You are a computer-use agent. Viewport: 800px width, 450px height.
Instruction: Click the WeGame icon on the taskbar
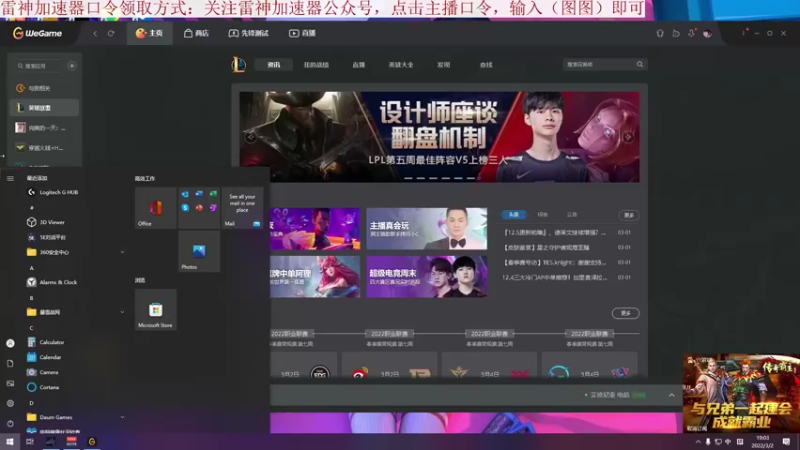click(x=92, y=441)
